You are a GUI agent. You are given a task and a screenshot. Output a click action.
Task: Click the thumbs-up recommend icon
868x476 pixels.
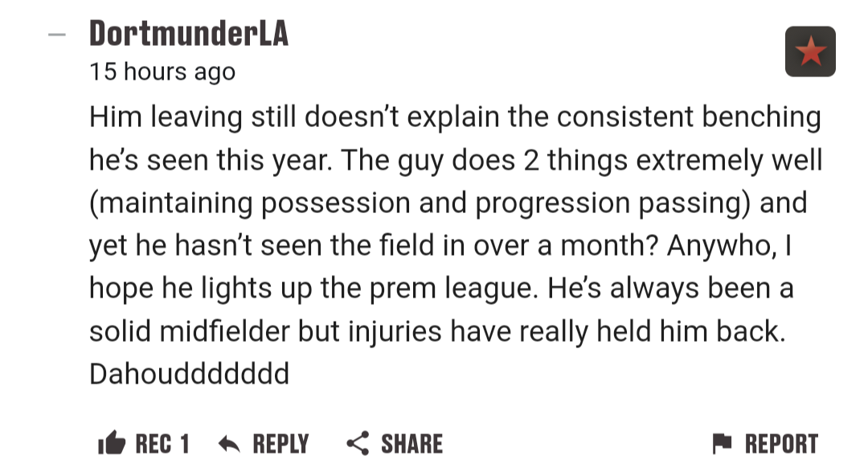[111, 443]
